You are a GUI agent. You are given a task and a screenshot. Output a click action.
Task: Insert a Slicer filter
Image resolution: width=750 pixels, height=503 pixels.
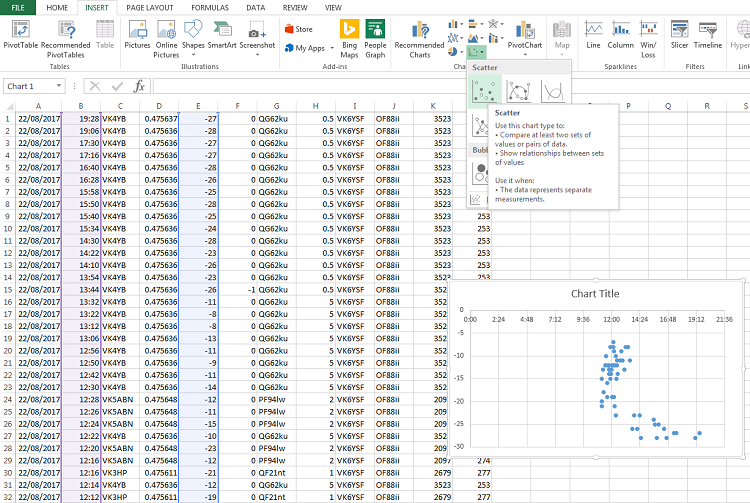(x=679, y=37)
